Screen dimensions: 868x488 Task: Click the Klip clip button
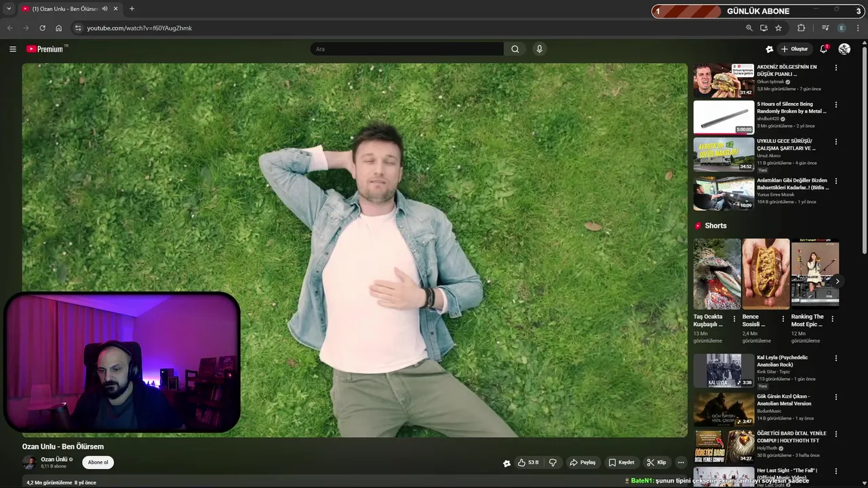tap(656, 462)
